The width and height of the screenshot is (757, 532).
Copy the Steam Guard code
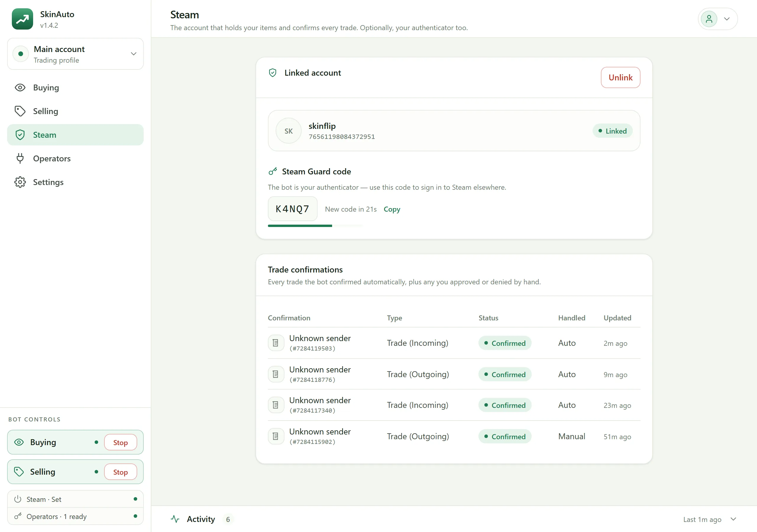coord(392,209)
